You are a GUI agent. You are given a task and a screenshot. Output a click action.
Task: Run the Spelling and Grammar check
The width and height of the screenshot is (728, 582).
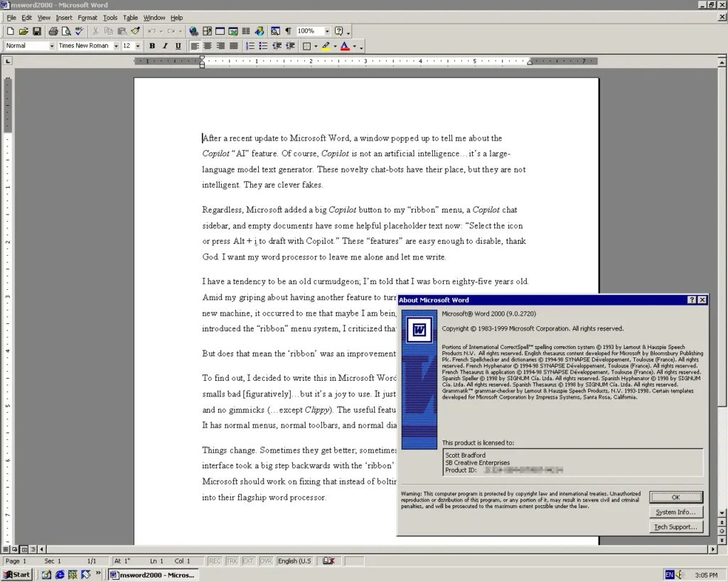tap(79, 31)
